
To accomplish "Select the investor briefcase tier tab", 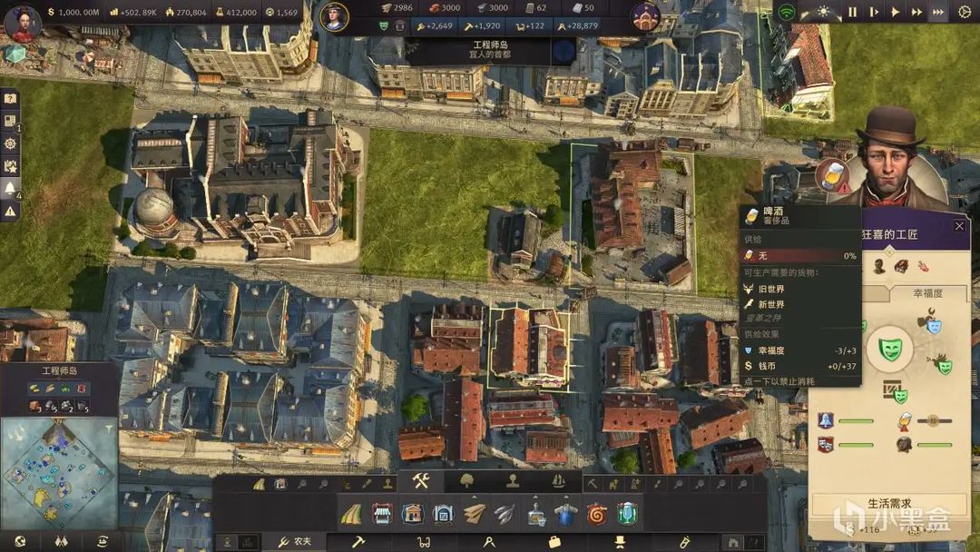I will click(x=554, y=542).
